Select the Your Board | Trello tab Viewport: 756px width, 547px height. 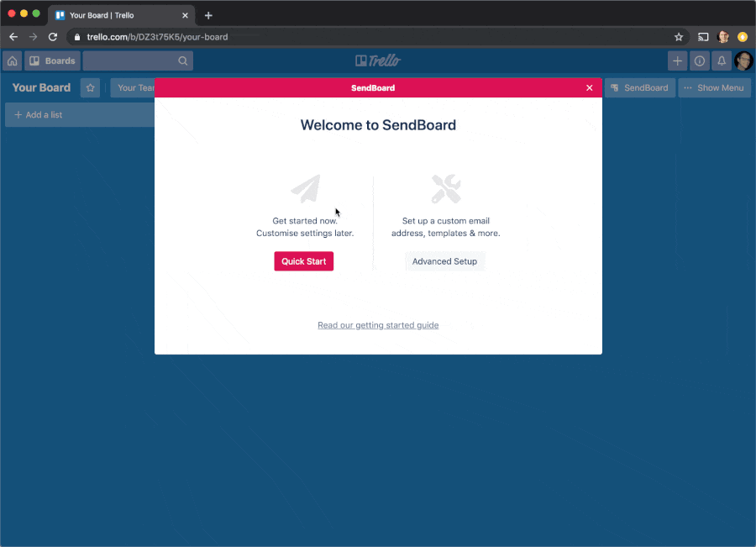pos(122,15)
